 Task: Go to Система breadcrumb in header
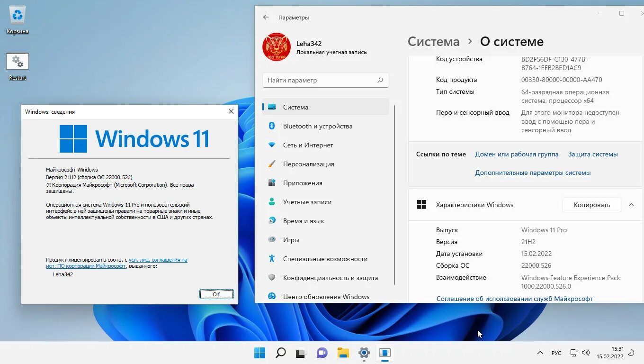click(433, 42)
